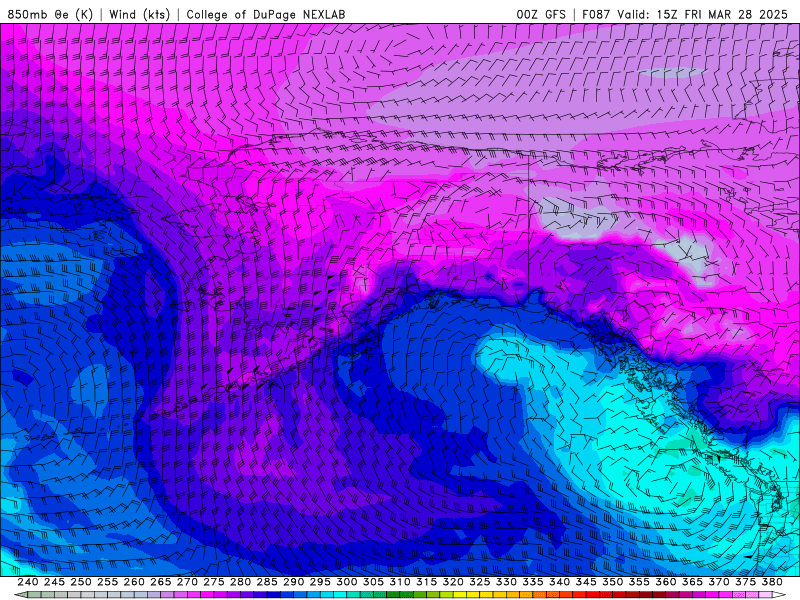This screenshot has height=600, width=800.
Task: Pick the 300 label on the color bar
Action: 346,582
